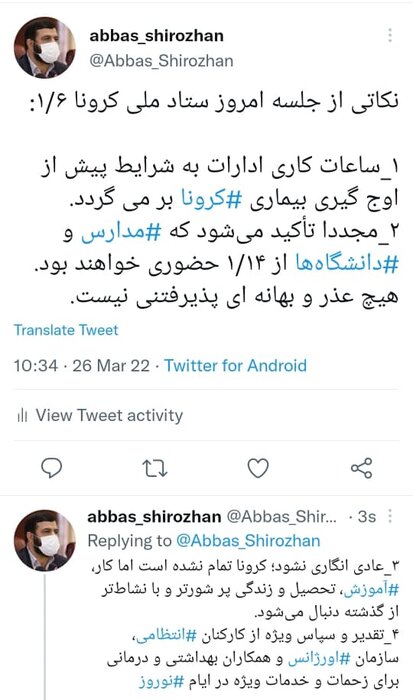Open the #مدارس hashtag

tap(121, 233)
